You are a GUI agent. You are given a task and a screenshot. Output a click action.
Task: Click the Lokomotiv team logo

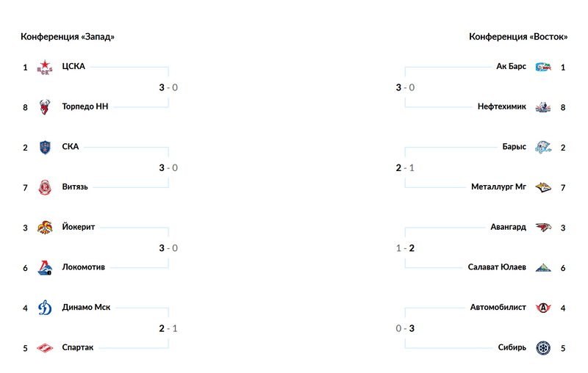(x=46, y=267)
